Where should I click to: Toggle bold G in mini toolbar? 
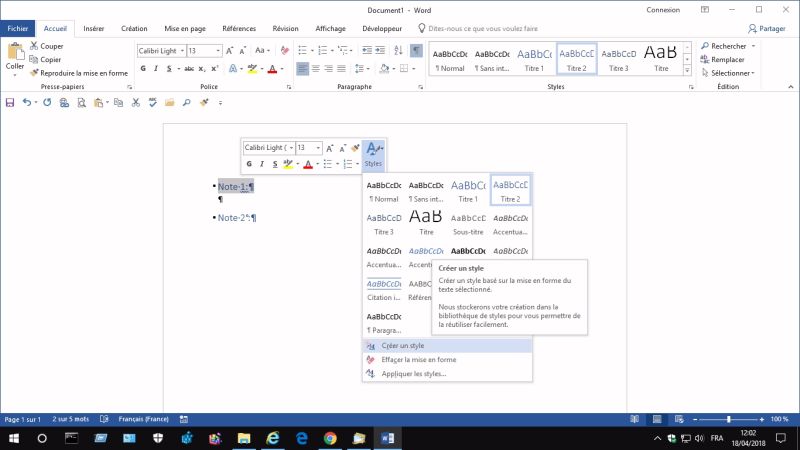pos(249,164)
